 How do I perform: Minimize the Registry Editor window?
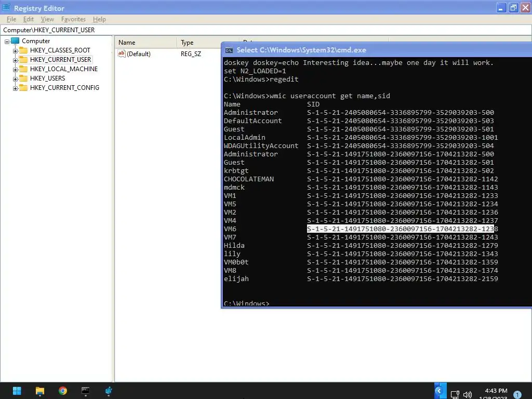[x=501, y=8]
